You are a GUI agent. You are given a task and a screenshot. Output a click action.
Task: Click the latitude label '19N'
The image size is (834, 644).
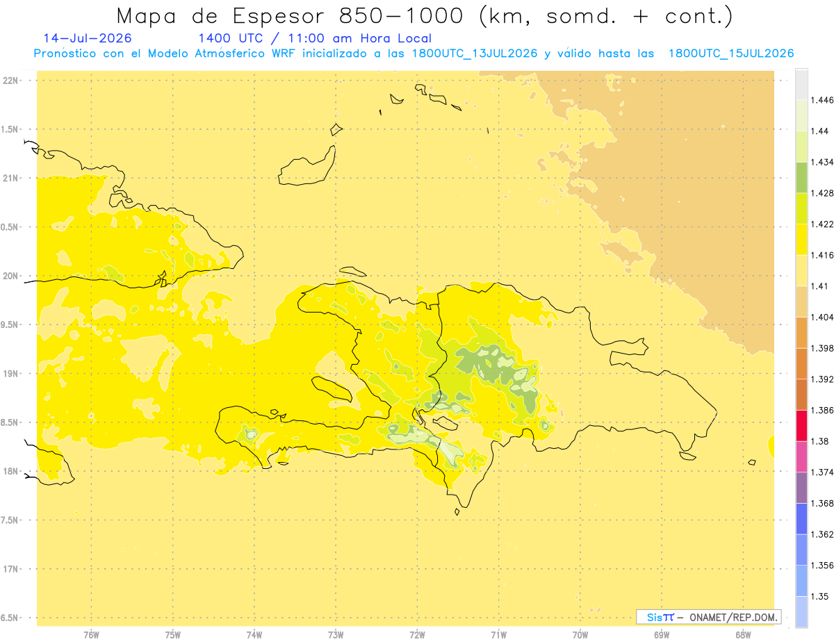[10, 374]
